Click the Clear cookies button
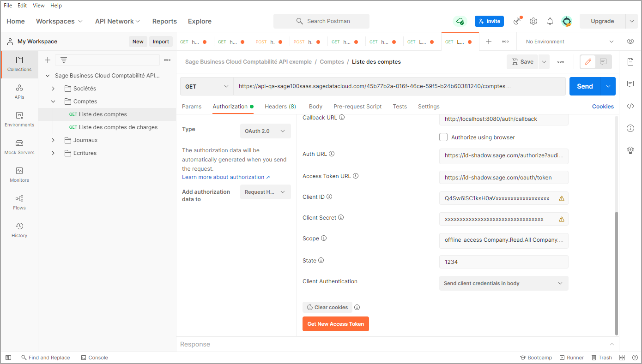This screenshot has height=364, width=642. tap(327, 307)
